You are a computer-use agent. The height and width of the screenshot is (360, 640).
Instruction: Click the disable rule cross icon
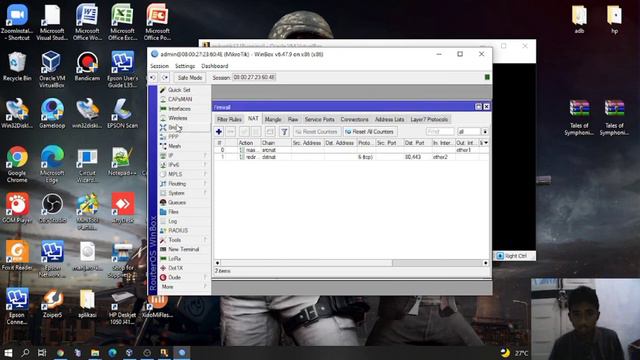(x=256, y=132)
